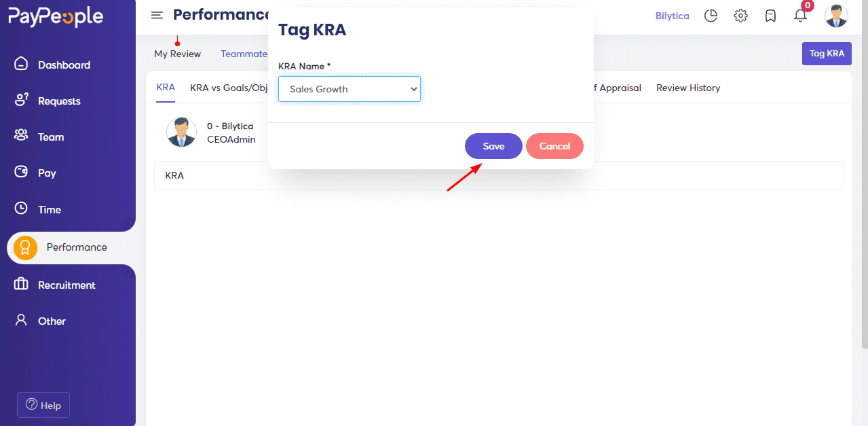Toggle the hamburger menu icon
This screenshot has height=426, width=868.
click(x=157, y=15)
